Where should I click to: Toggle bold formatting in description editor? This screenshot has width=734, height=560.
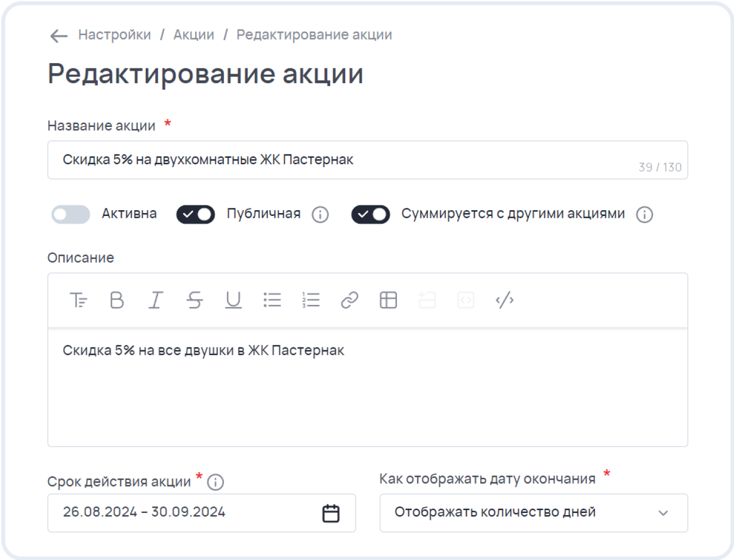coord(117,300)
